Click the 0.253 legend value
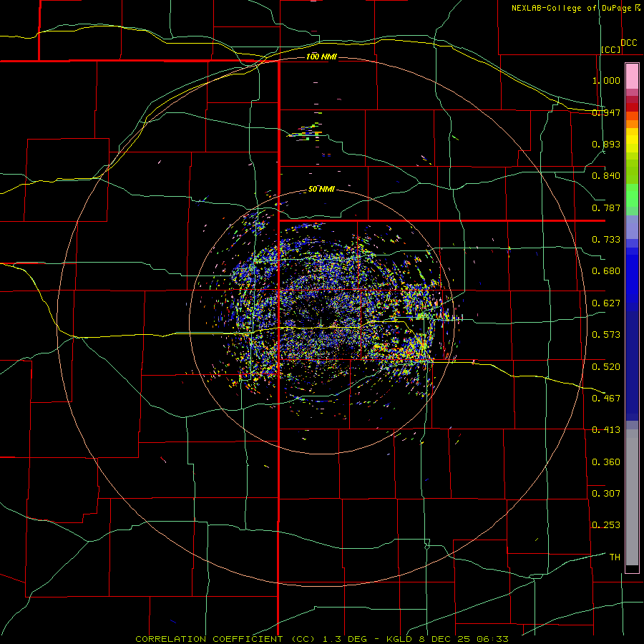This screenshot has height=644, width=644. pyautogui.click(x=606, y=525)
